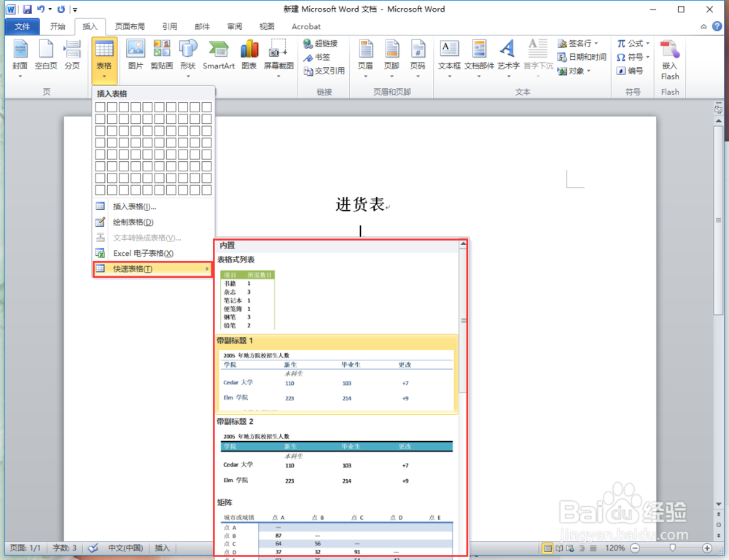This screenshot has width=729, height=560.
Task: Open Word Help question-mark icon
Action: pos(717,26)
